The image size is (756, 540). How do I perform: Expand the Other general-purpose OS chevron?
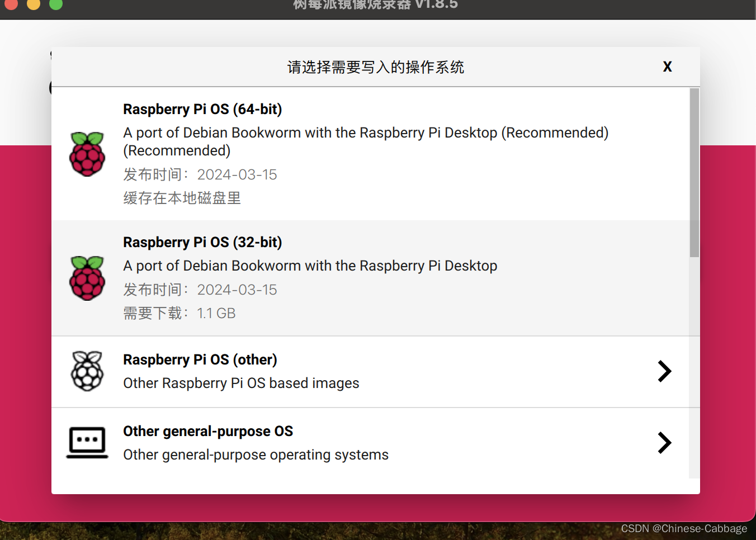pos(664,443)
